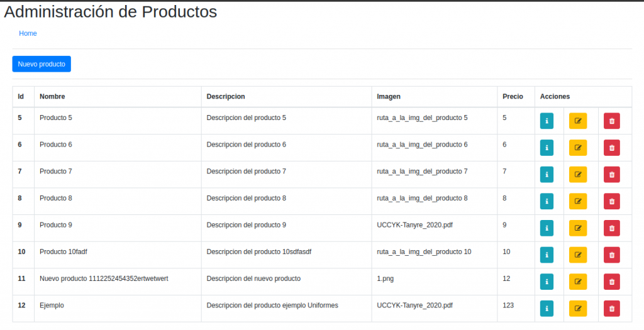Click the info icon for Producto 5
Viewport: 644px width, 330px height.
click(547, 121)
